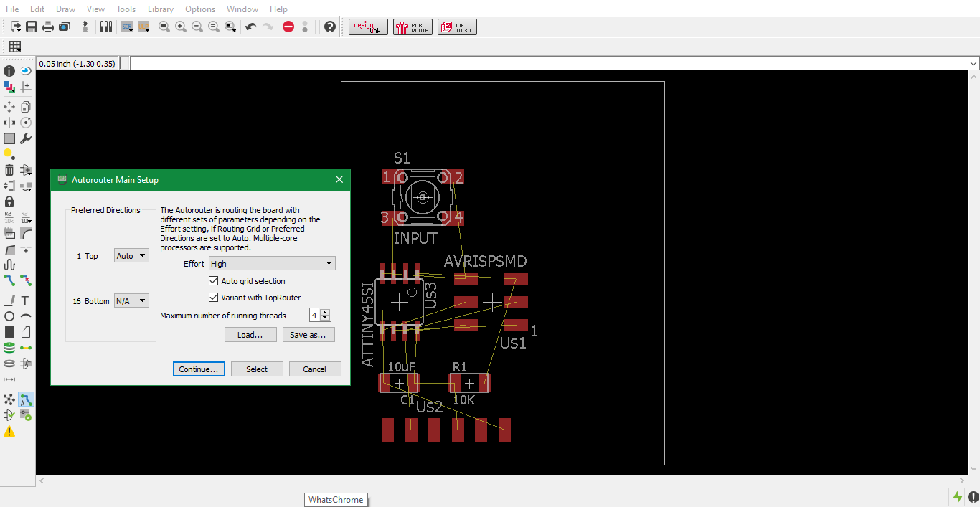The image size is (980, 507).
Task: Open the Effort dropdown
Action: coord(272,264)
